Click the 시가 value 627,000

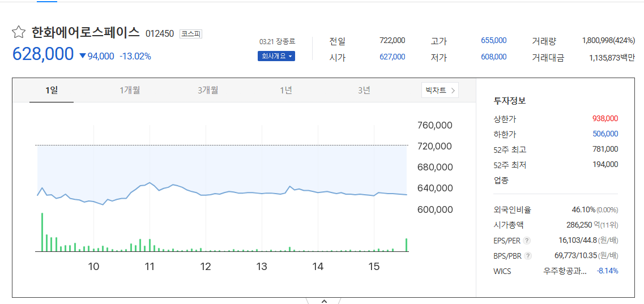pos(392,57)
